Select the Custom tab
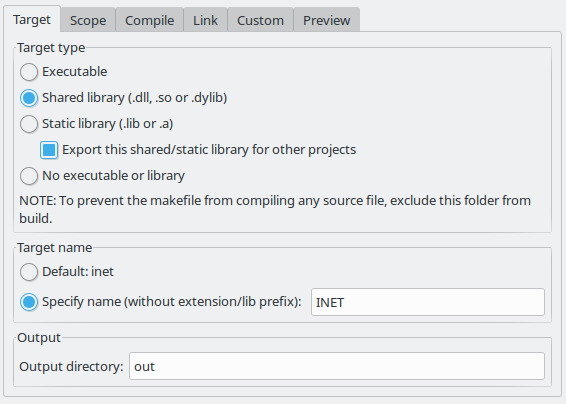The height and width of the screenshot is (404, 566). pos(260,20)
